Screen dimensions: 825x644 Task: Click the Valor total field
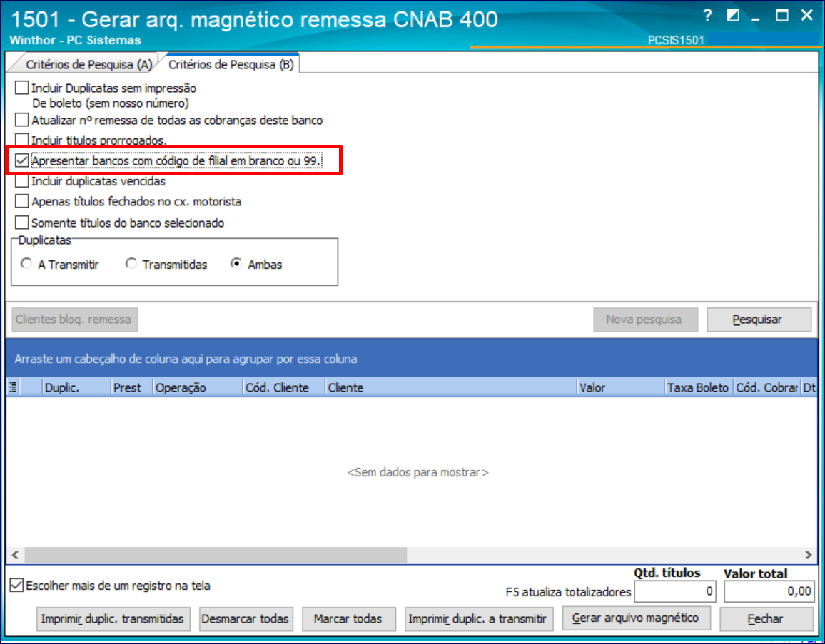pos(769,592)
